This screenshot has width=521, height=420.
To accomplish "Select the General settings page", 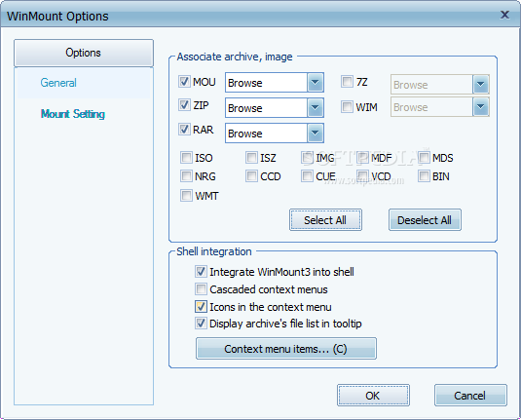I will [x=58, y=83].
